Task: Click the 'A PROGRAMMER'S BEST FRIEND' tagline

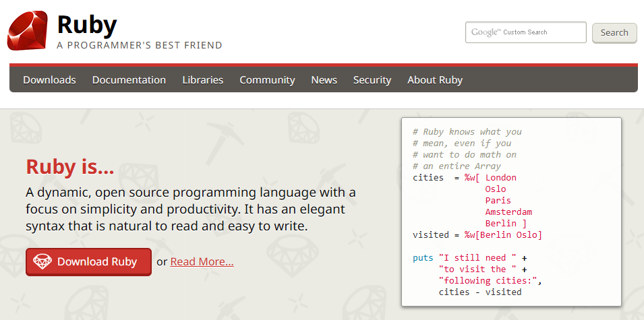Action: [x=139, y=45]
